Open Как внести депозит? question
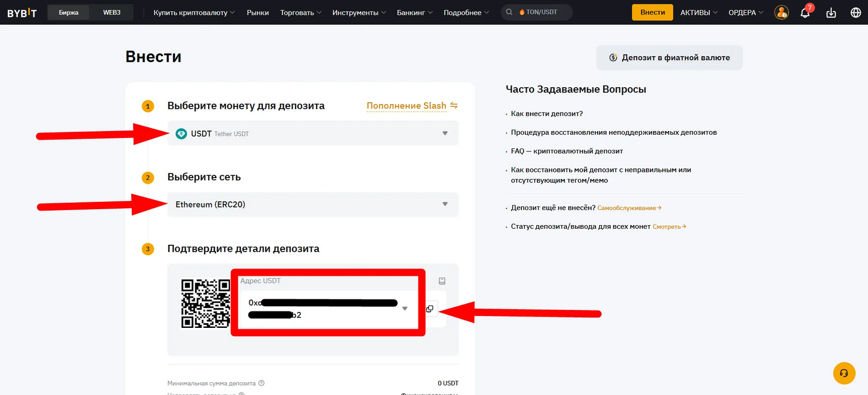Viewport: 868px width, 395px height. click(547, 114)
